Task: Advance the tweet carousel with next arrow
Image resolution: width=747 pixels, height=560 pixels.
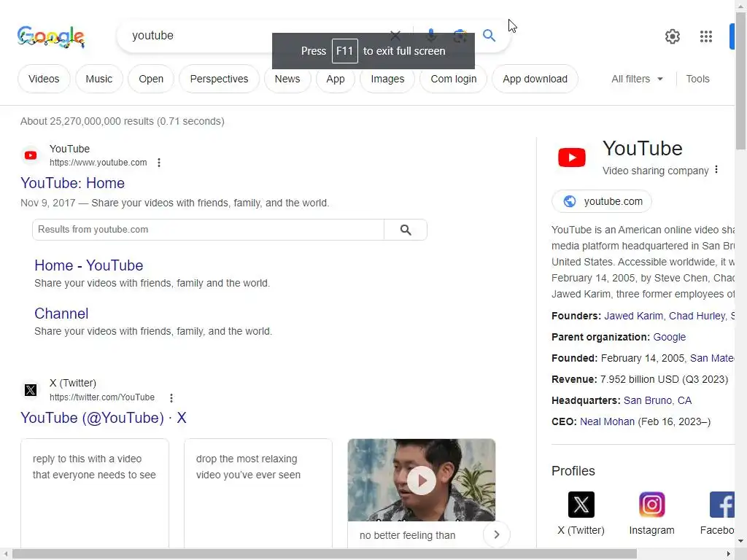Action: pos(496,534)
